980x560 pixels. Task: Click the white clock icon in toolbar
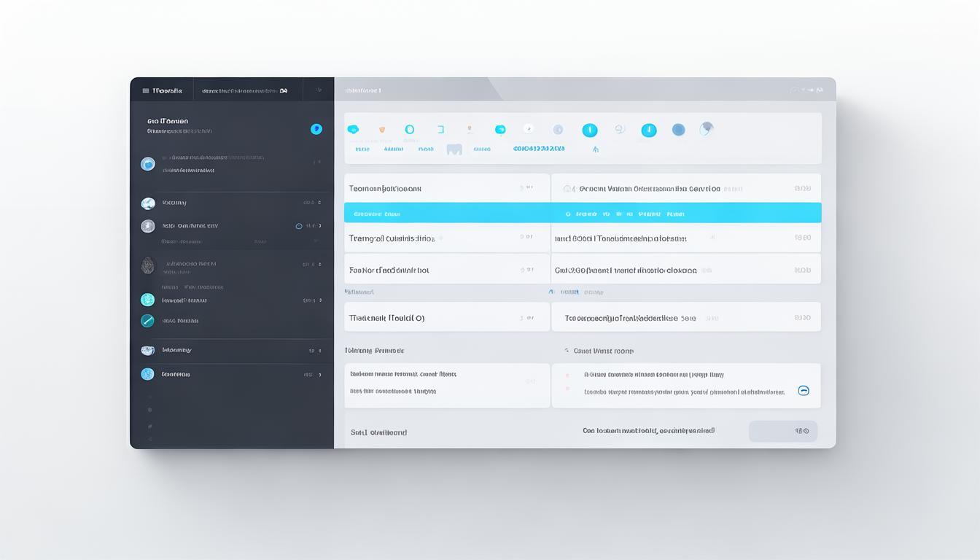coord(528,129)
